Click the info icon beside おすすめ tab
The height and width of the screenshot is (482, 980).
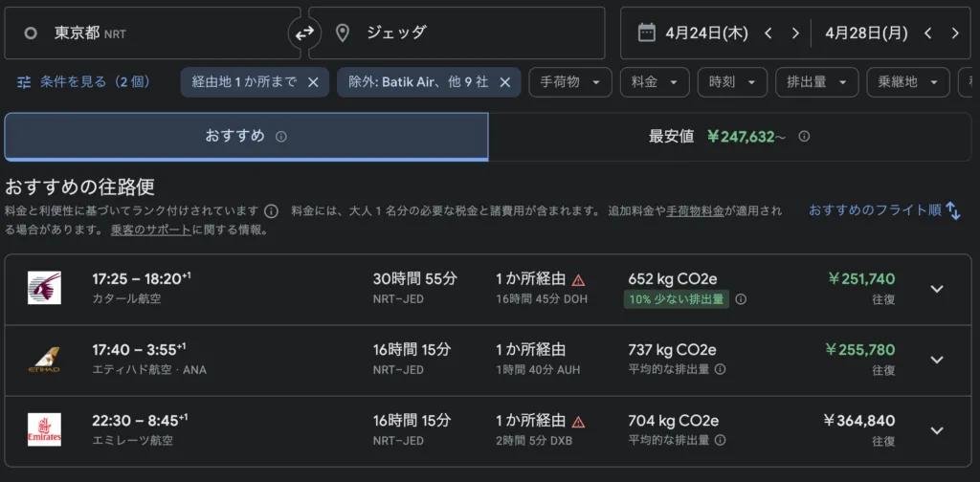(x=280, y=137)
